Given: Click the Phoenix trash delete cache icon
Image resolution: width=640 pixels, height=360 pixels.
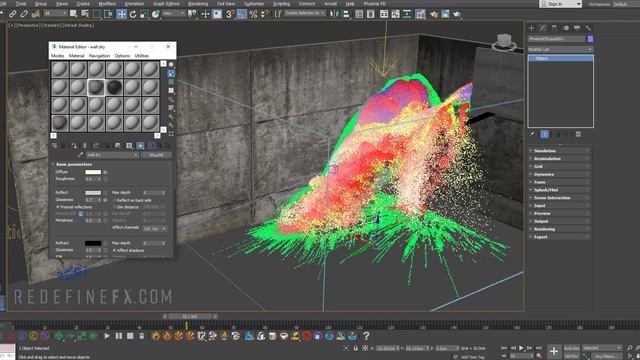Looking at the screenshot, I should [x=141, y=336].
